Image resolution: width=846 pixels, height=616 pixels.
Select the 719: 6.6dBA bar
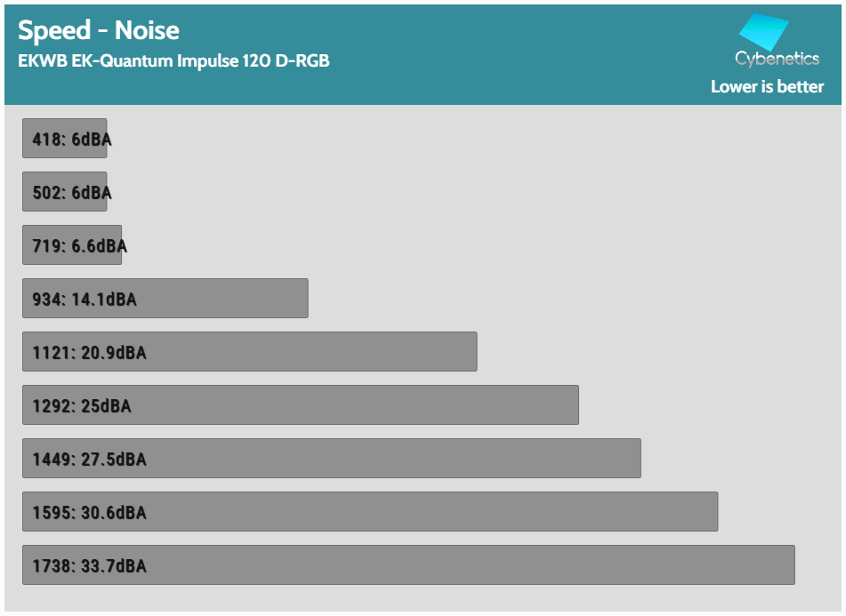click(x=72, y=245)
